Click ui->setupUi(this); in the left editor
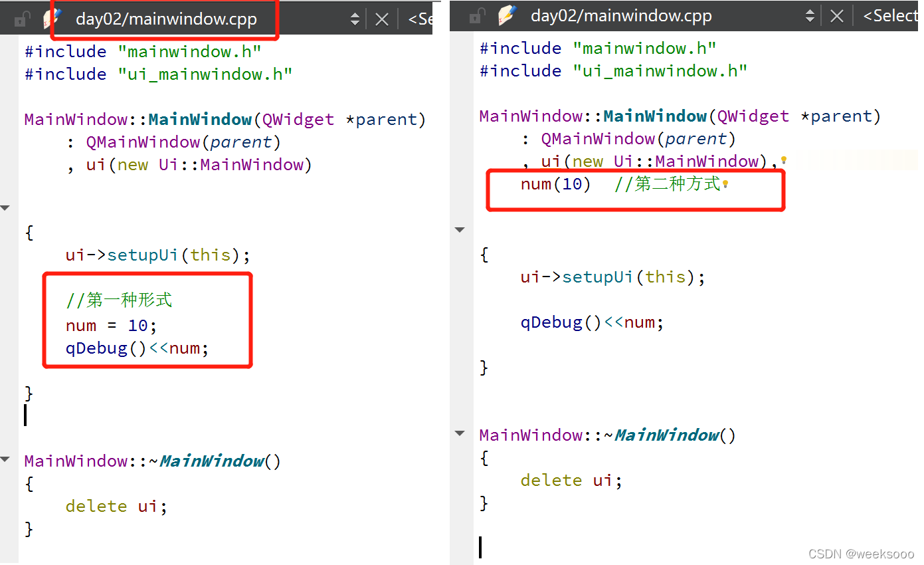This screenshot has height=565, width=924. coord(158,255)
